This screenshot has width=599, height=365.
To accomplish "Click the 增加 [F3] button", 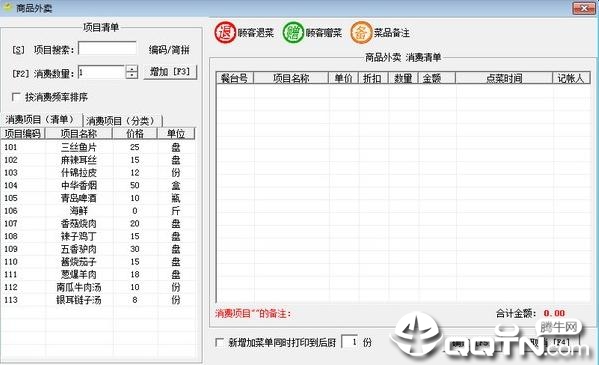I will [170, 72].
